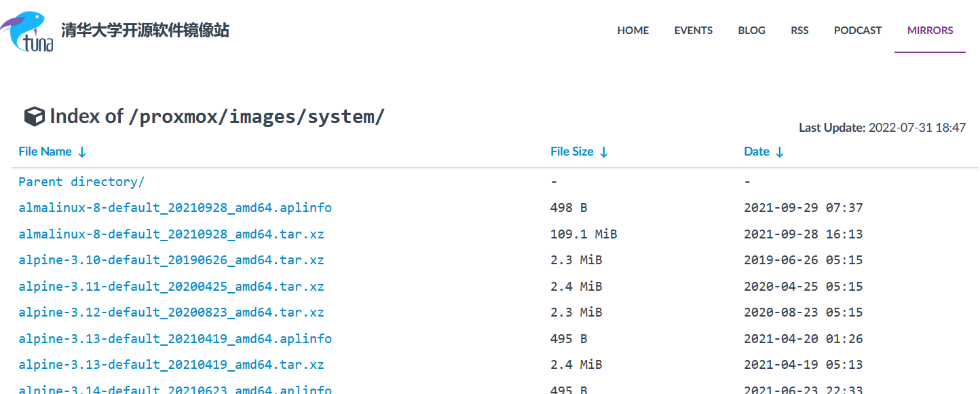Open the EVENTS nav item
Viewport: 980px width, 394px height.
(x=694, y=31)
